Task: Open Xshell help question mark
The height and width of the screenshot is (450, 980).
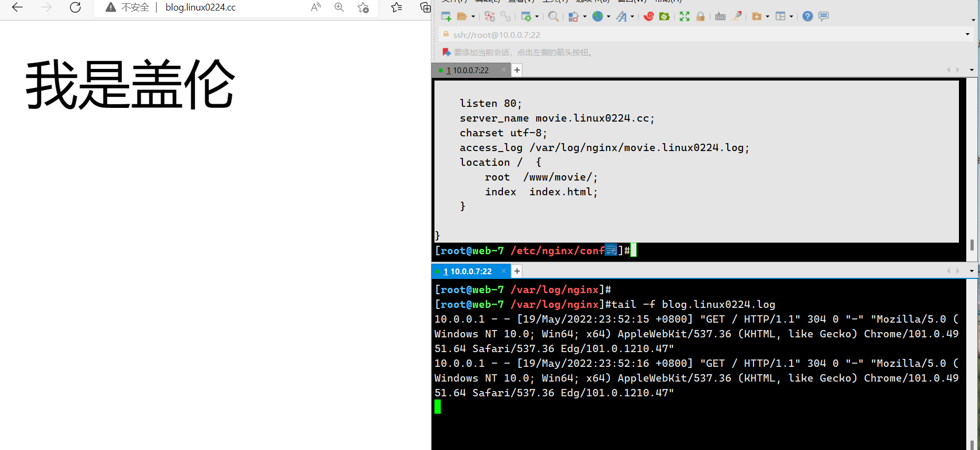Action: click(x=808, y=16)
